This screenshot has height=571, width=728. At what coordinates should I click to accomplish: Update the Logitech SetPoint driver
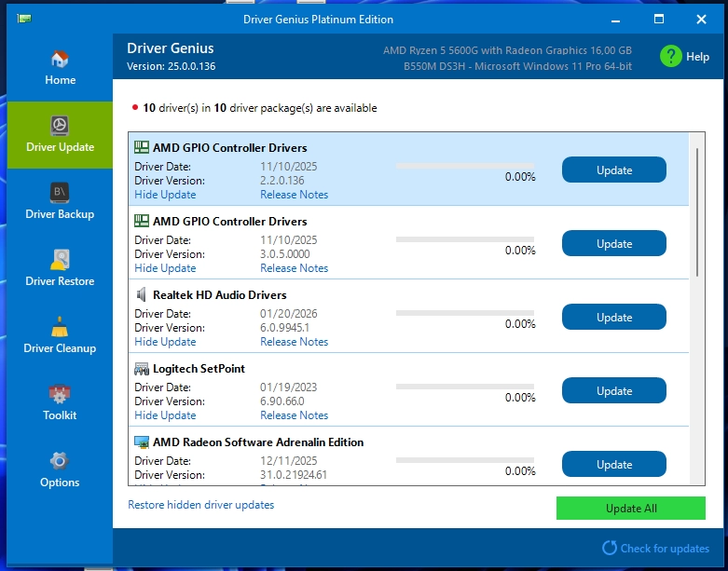coord(613,391)
